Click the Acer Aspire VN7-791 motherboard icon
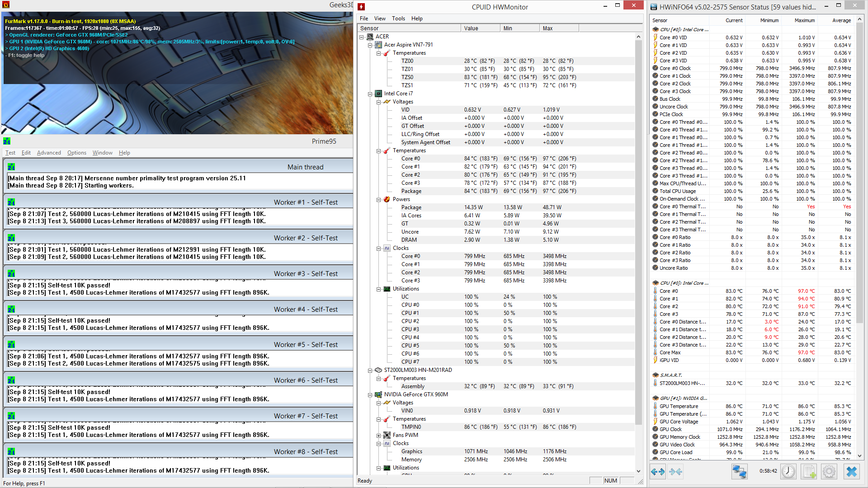Screen dimensions: 868x488 click(x=378, y=45)
